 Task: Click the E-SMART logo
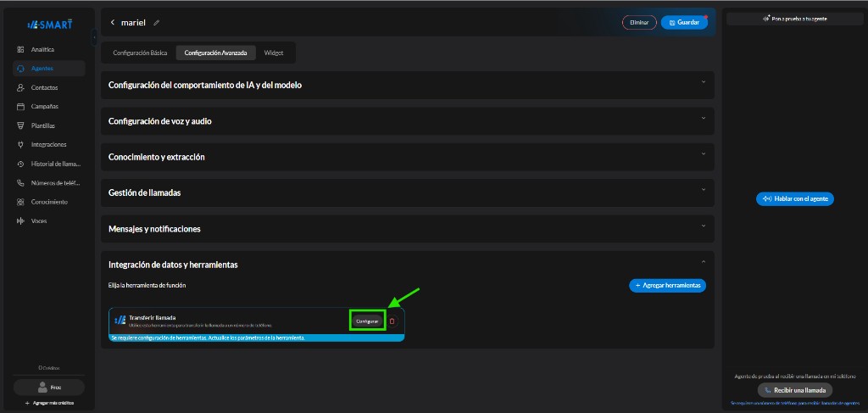[x=50, y=25]
